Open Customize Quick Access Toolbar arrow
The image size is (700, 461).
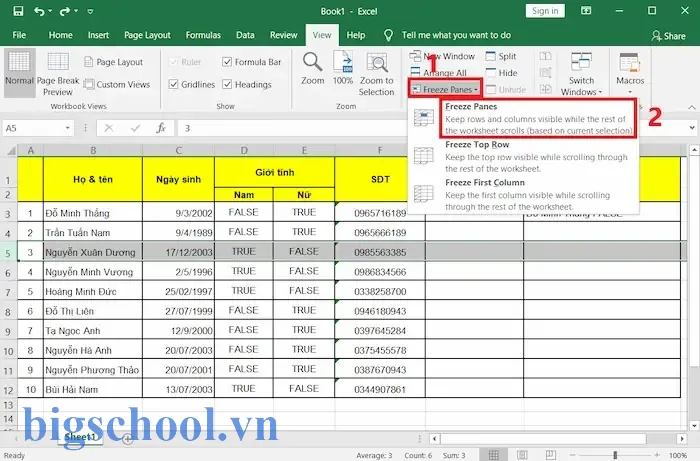90,11
